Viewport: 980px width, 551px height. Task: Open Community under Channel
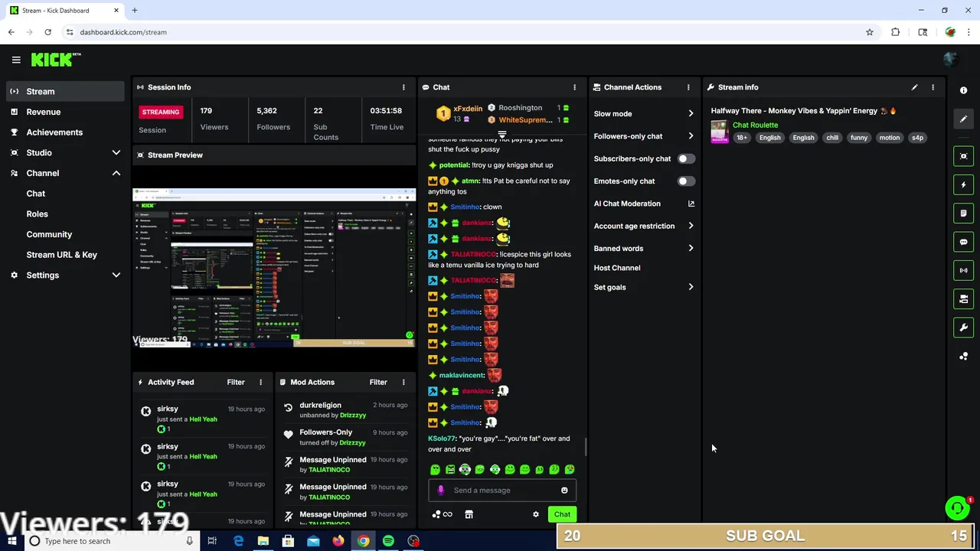[49, 234]
